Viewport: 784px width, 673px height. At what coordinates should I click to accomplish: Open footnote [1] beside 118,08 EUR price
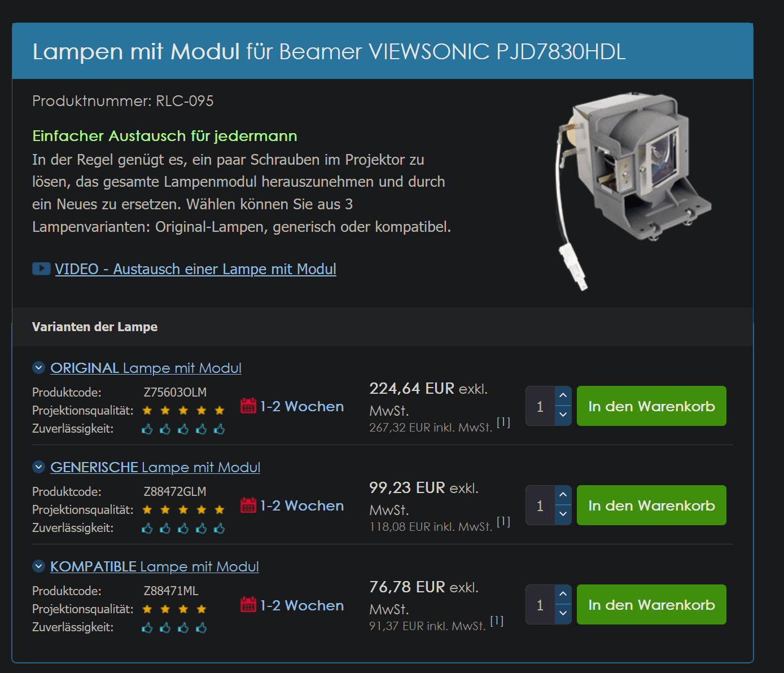pos(503,521)
